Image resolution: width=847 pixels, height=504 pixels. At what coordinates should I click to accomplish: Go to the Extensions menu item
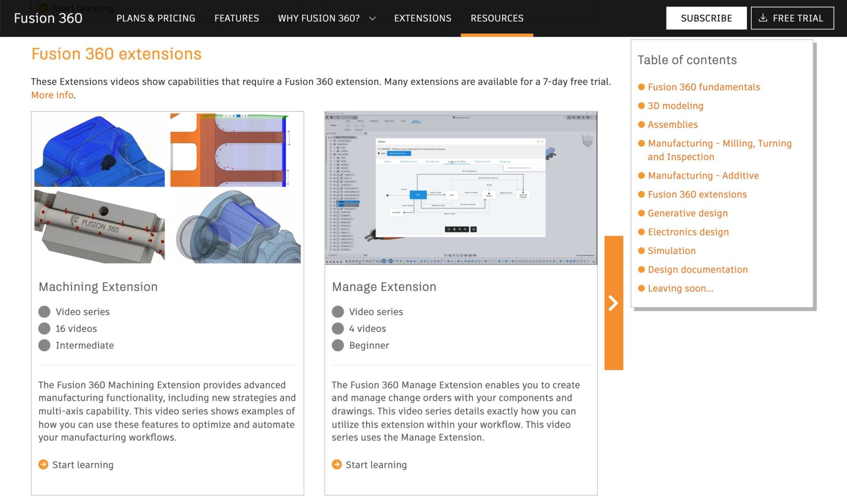(x=422, y=19)
